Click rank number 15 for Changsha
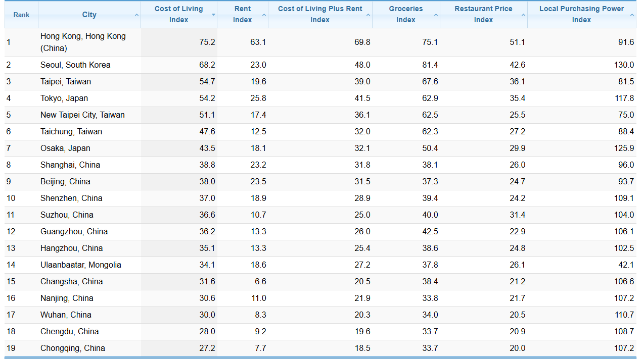Image resolution: width=644 pixels, height=359 pixels. (x=11, y=281)
